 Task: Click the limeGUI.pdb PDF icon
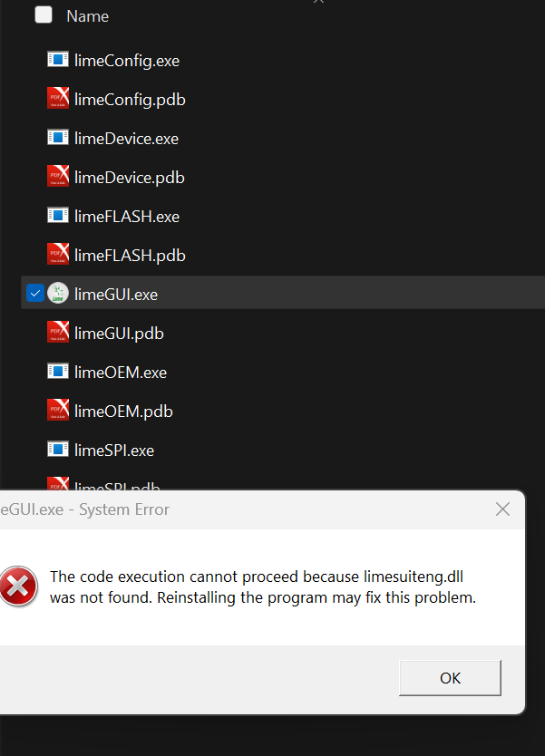coord(58,334)
